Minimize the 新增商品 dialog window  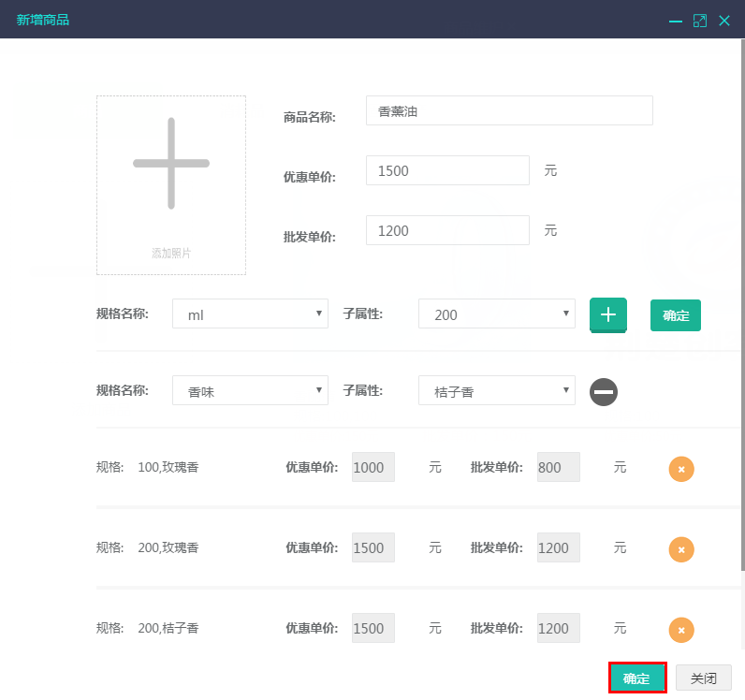(x=675, y=21)
